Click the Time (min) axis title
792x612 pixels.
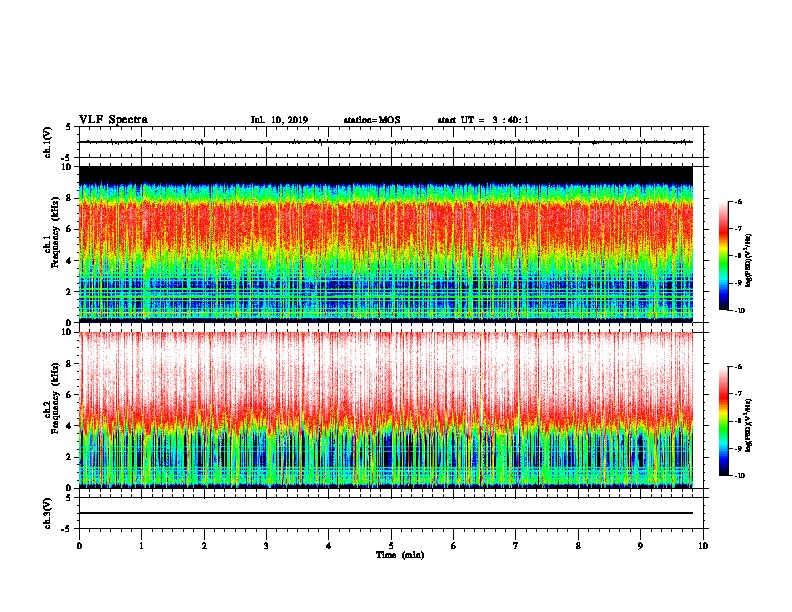tap(400, 555)
